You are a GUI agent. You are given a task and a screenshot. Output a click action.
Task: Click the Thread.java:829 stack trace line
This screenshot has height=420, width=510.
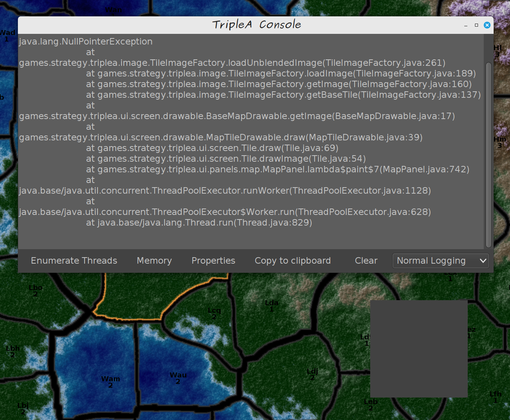pos(199,223)
